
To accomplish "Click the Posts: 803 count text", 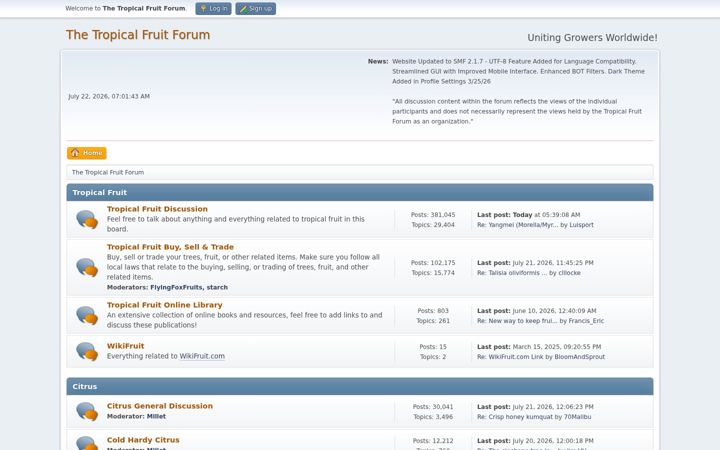I will click(433, 311).
